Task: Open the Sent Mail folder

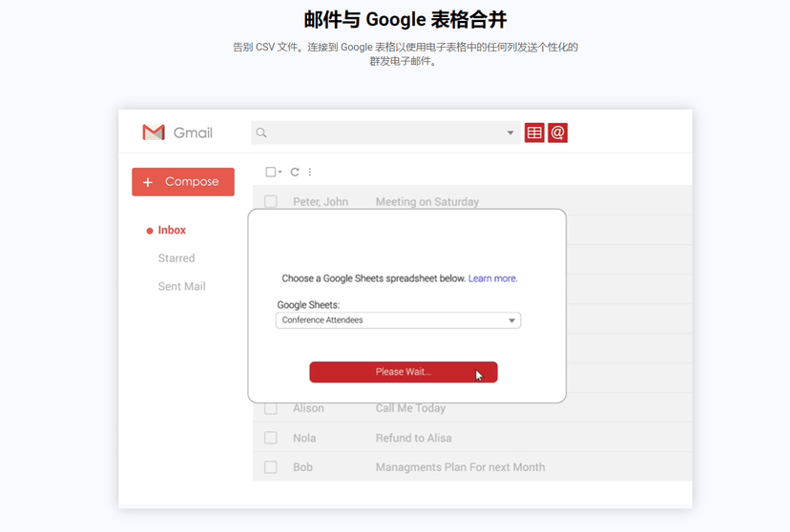Action: [x=182, y=286]
